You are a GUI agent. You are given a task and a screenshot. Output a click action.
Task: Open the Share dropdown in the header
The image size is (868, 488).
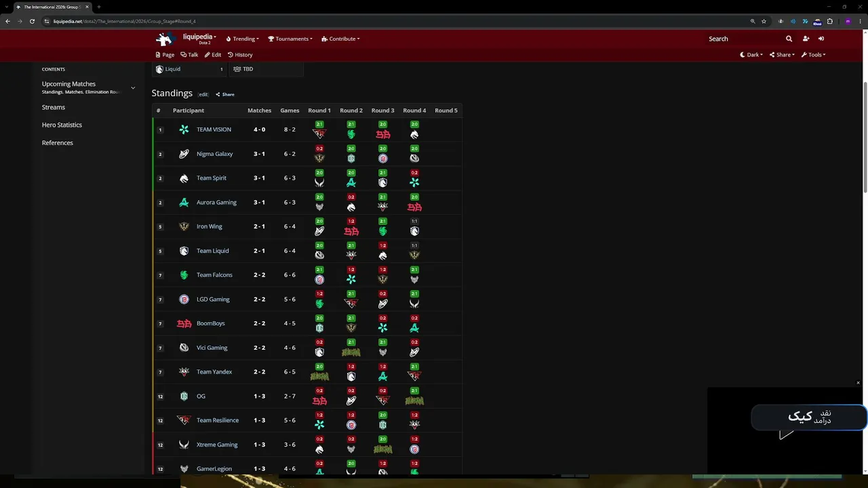782,55
